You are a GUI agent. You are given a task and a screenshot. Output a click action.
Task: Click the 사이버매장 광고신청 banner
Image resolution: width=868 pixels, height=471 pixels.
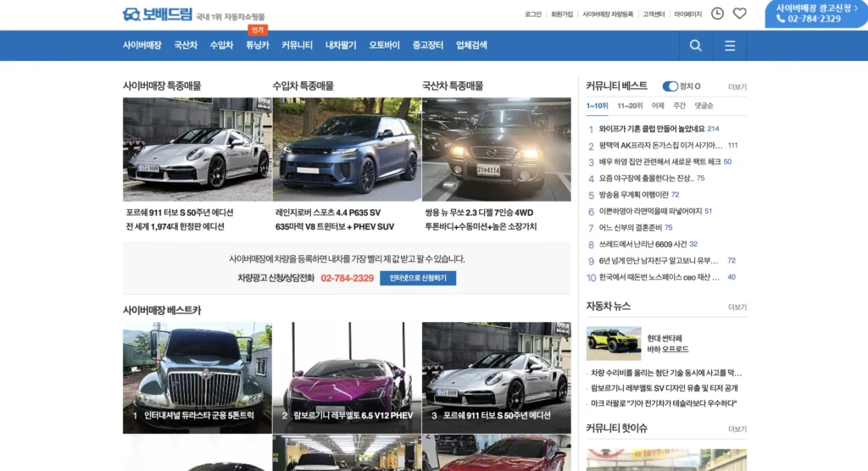click(816, 14)
